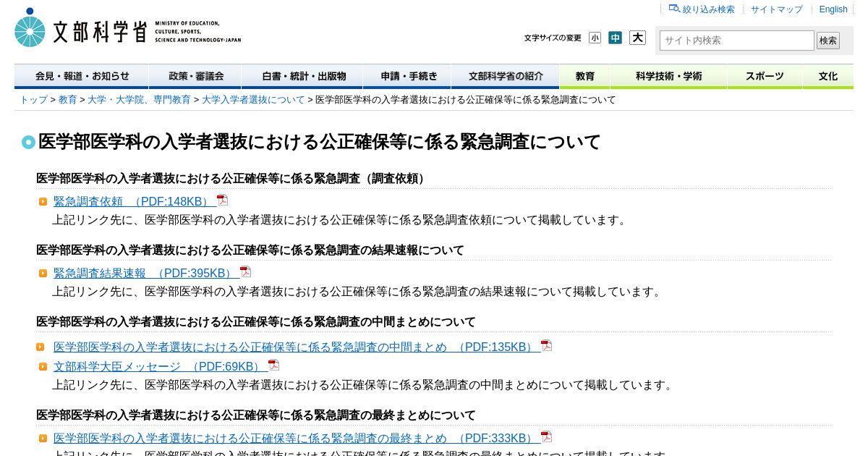Screen dimensions: 868x456
Task: Open the 政策・審議会 menu
Action: (x=195, y=76)
